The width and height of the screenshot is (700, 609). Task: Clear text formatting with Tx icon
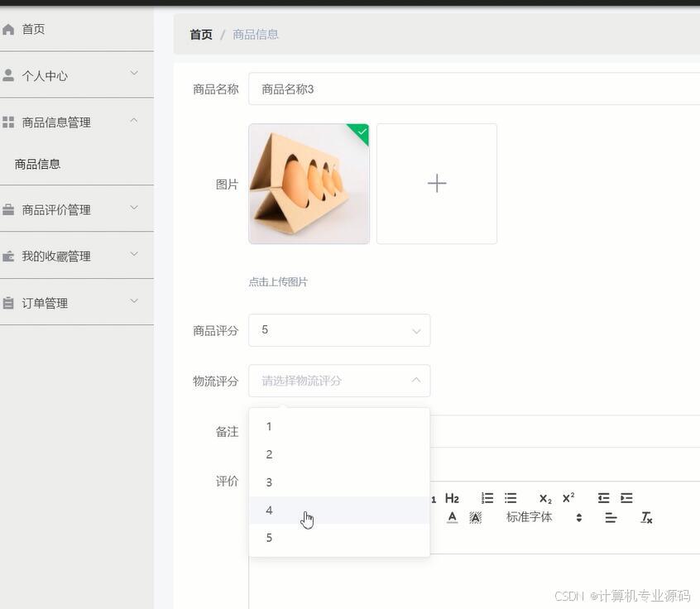point(646,517)
